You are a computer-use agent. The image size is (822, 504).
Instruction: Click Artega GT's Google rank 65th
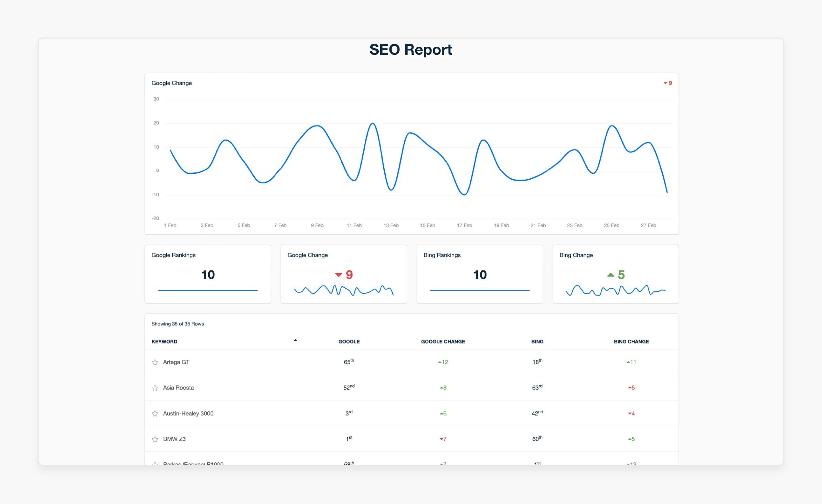click(349, 362)
